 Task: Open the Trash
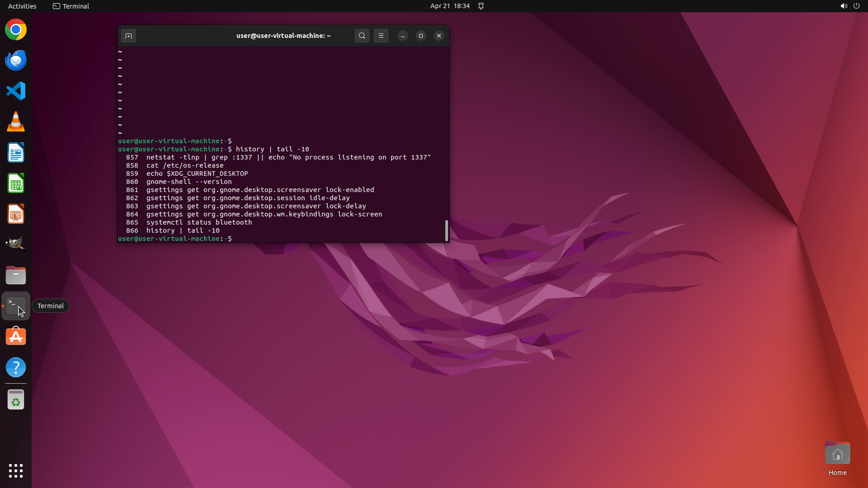point(16,400)
